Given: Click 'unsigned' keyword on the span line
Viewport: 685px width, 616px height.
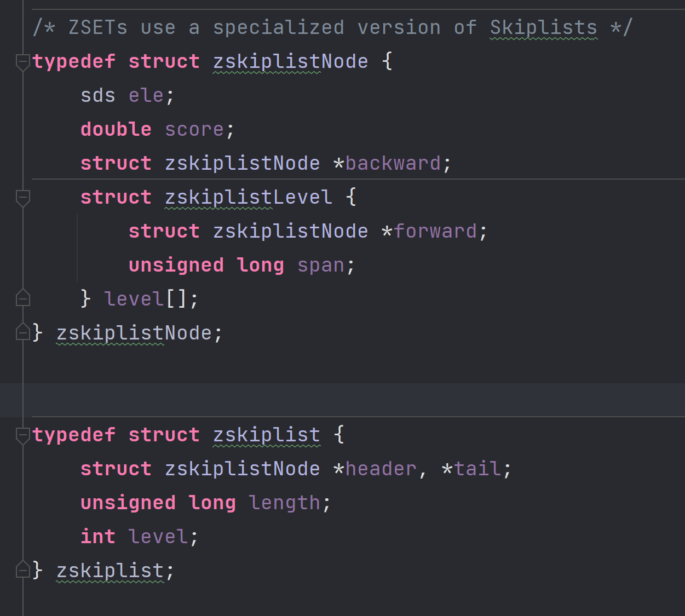Looking at the screenshot, I should pyautogui.click(x=176, y=265).
